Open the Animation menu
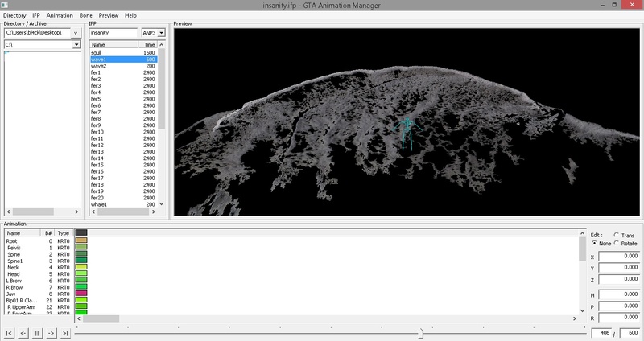Image resolution: width=644 pixels, height=341 pixels. pos(60,15)
